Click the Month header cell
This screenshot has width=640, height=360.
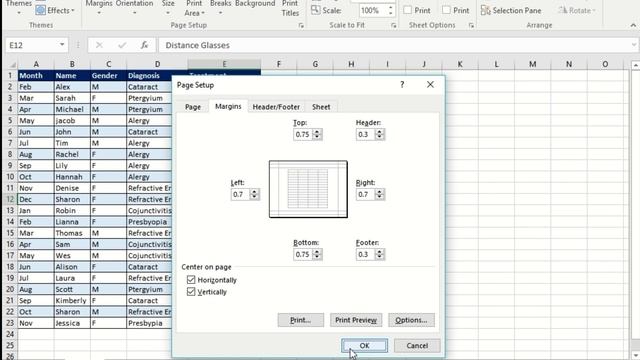(36, 76)
